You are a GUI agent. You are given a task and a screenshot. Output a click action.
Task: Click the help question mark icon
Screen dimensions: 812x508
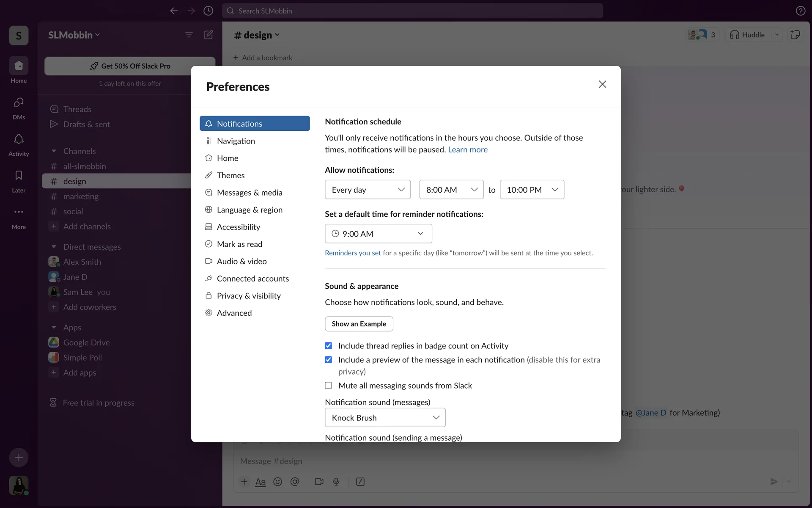tap(800, 11)
